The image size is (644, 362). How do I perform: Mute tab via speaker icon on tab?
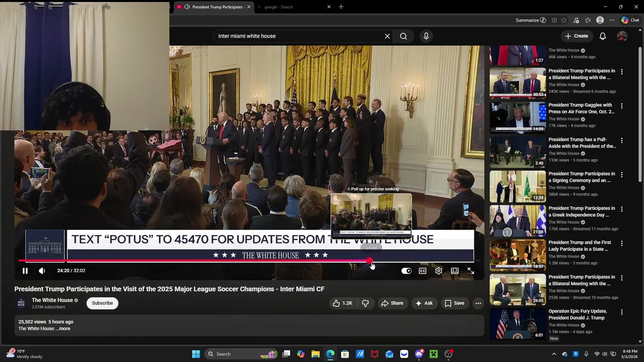[x=187, y=7]
